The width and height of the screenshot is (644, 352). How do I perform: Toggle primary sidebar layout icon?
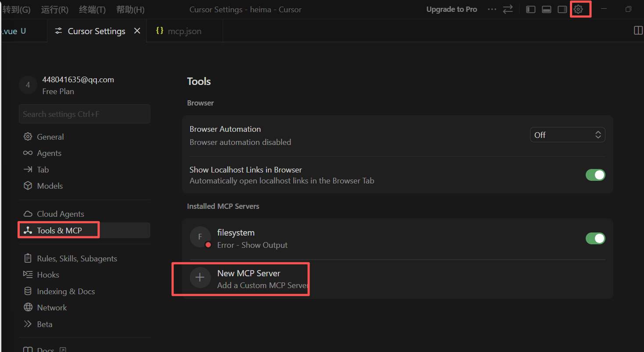click(531, 9)
